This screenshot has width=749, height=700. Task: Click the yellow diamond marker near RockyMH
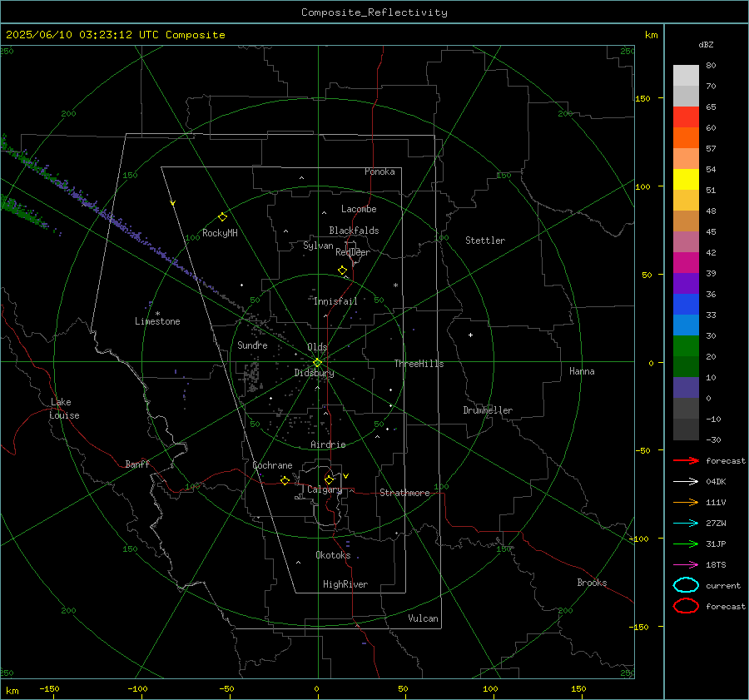(222, 217)
